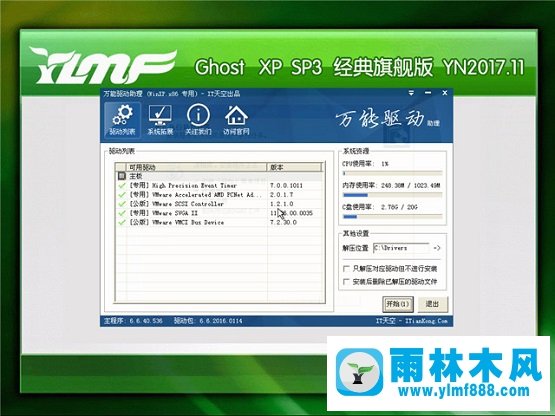Uncheck High Precision Event Timer driver
The image size is (555, 416).
pos(122,186)
